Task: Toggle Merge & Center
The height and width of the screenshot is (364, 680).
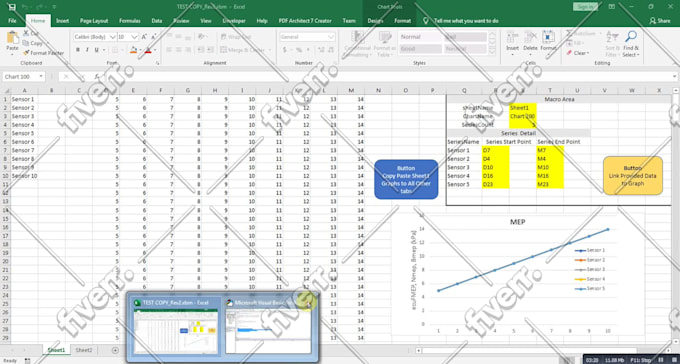Action: tap(243, 50)
